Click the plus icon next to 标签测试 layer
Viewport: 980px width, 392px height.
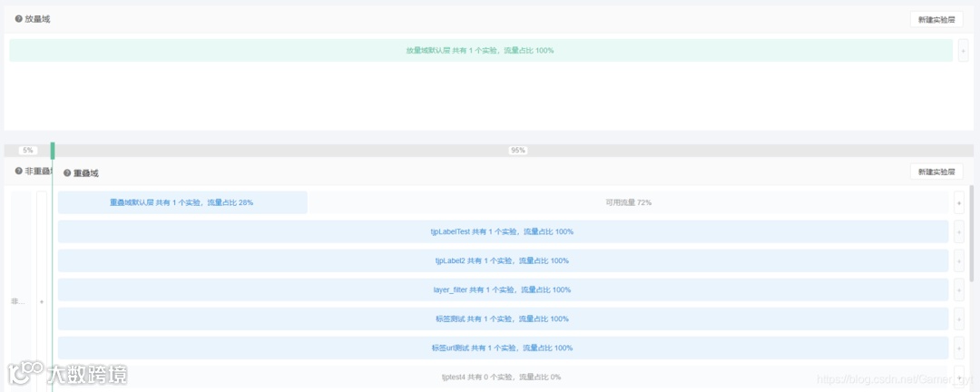(x=959, y=318)
